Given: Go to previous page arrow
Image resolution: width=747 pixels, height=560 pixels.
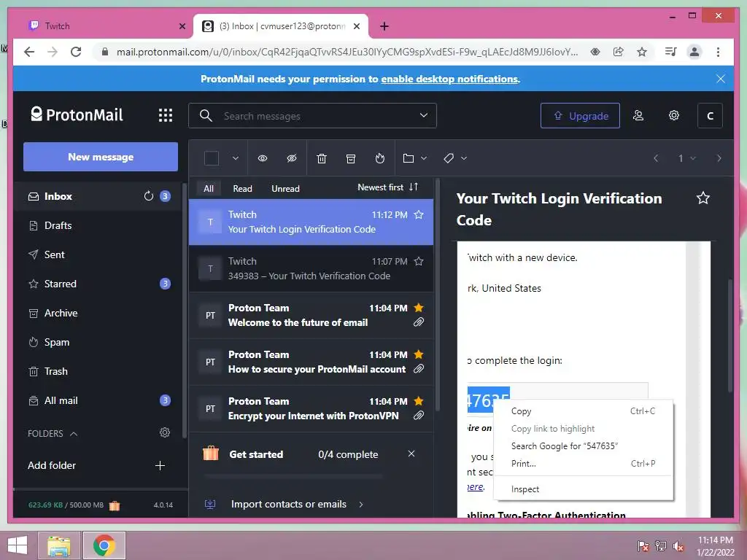Looking at the screenshot, I should click(656, 158).
